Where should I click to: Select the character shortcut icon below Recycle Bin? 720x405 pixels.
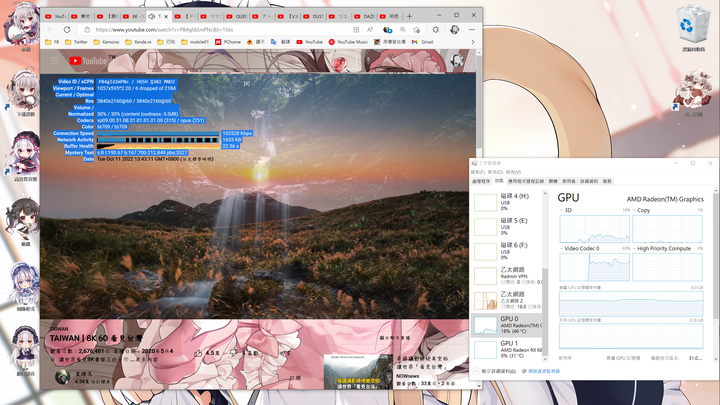coord(693,93)
